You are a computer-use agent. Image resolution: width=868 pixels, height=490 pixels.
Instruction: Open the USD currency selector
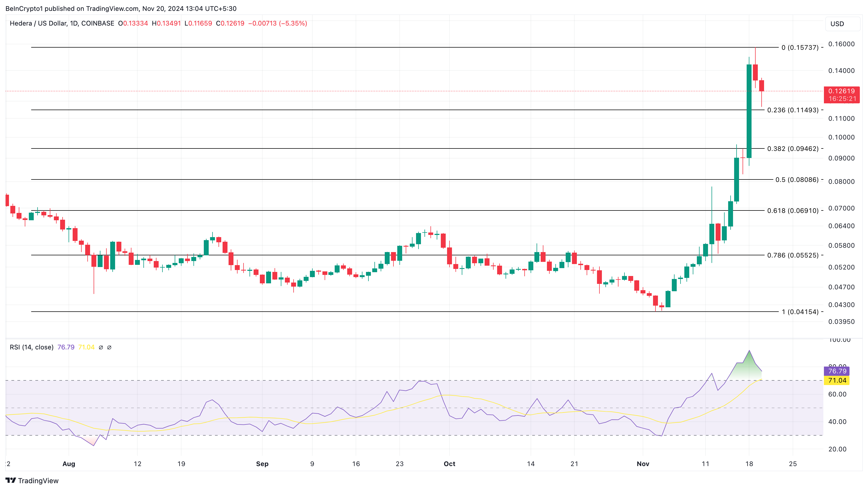(x=842, y=24)
